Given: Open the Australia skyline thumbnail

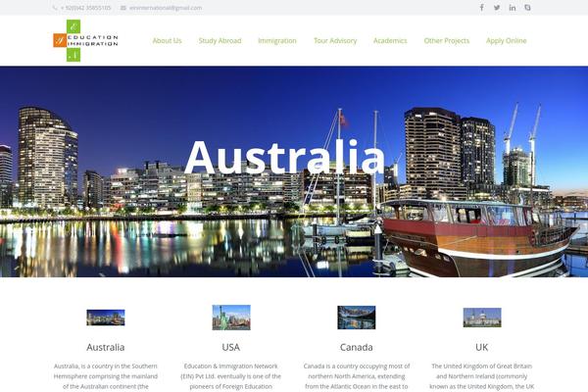Looking at the screenshot, I should click(106, 318).
